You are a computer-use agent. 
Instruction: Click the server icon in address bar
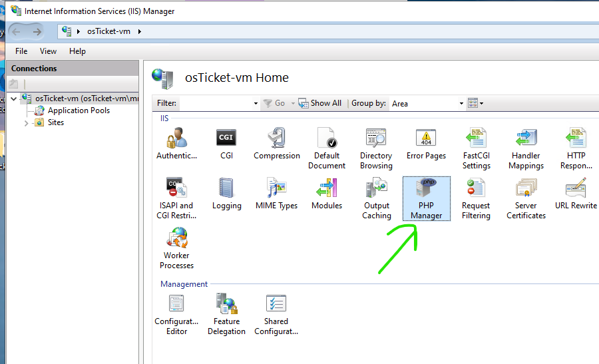click(x=67, y=31)
